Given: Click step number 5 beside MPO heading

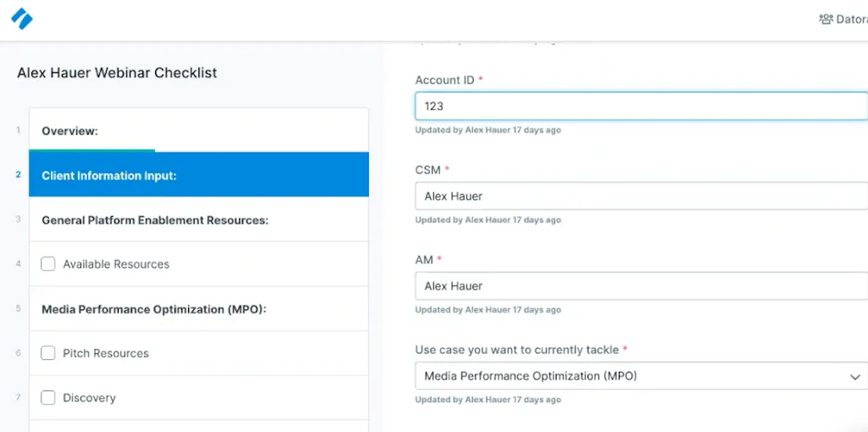Looking at the screenshot, I should [19, 308].
